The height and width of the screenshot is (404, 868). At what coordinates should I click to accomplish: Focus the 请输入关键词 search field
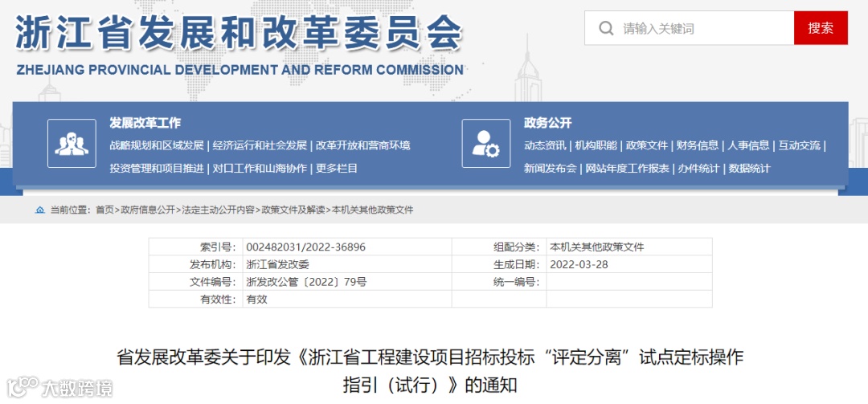pos(690,28)
